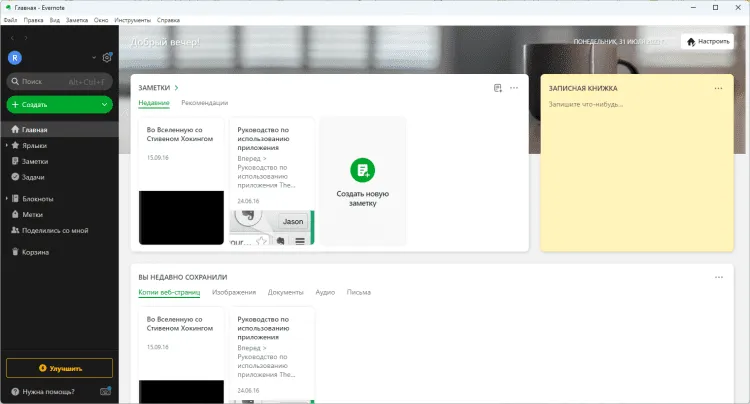Viewport: 750px width, 404px height.
Task: Click the Evernote elephant icon in title bar
Action: 8,8
